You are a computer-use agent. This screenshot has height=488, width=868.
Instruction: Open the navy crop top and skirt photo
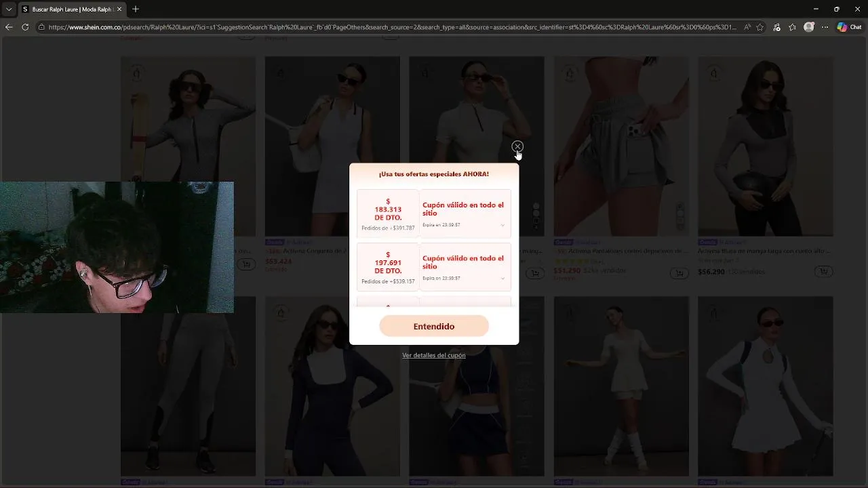pos(476,410)
